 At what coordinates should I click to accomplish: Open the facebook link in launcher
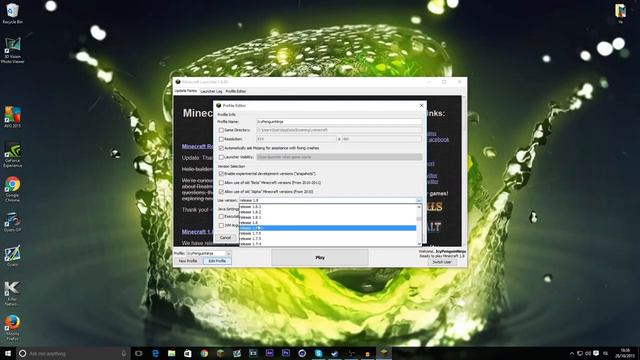pyautogui.click(x=438, y=140)
